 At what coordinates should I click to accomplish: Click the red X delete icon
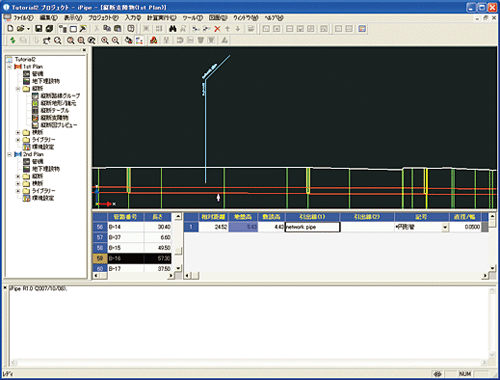click(217, 29)
